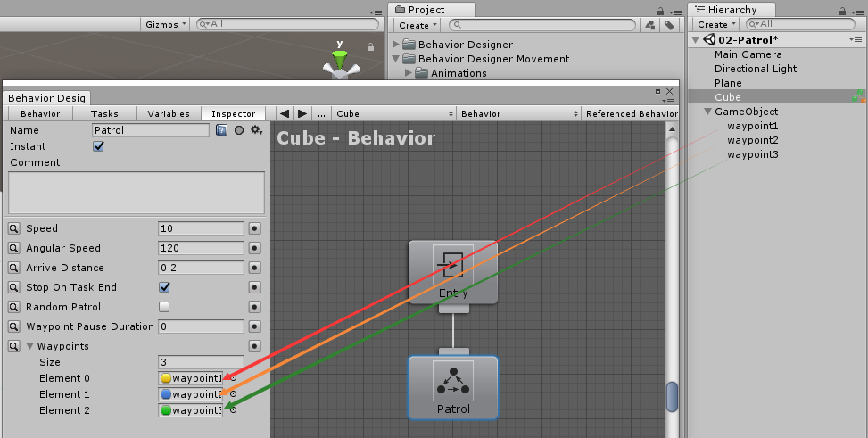Toggle the Project panel lock icon
Image resolution: width=868 pixels, height=438 pixels.
[x=660, y=11]
